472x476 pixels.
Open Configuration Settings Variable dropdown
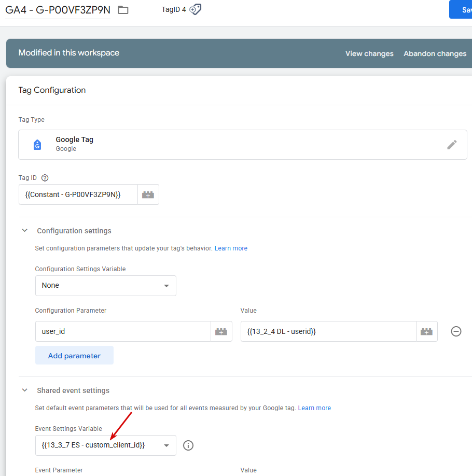(106, 286)
